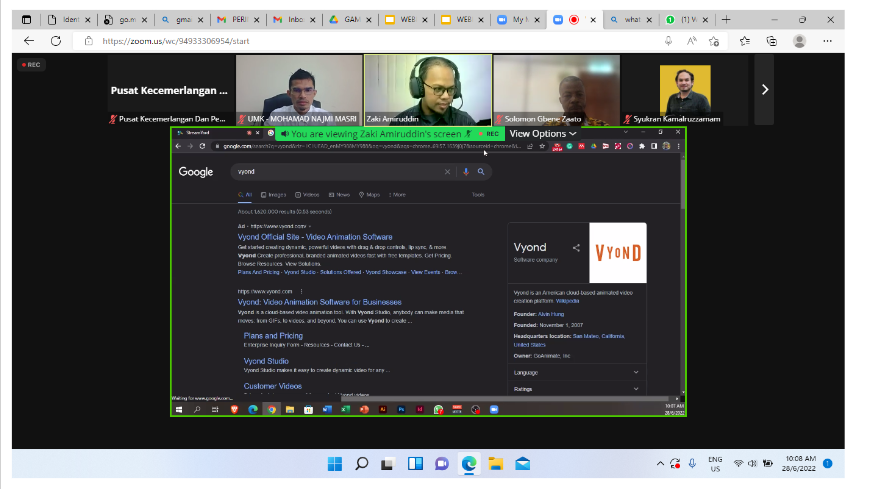Click microphone permission icon in address bar
The image size is (872, 489).
tap(668, 41)
